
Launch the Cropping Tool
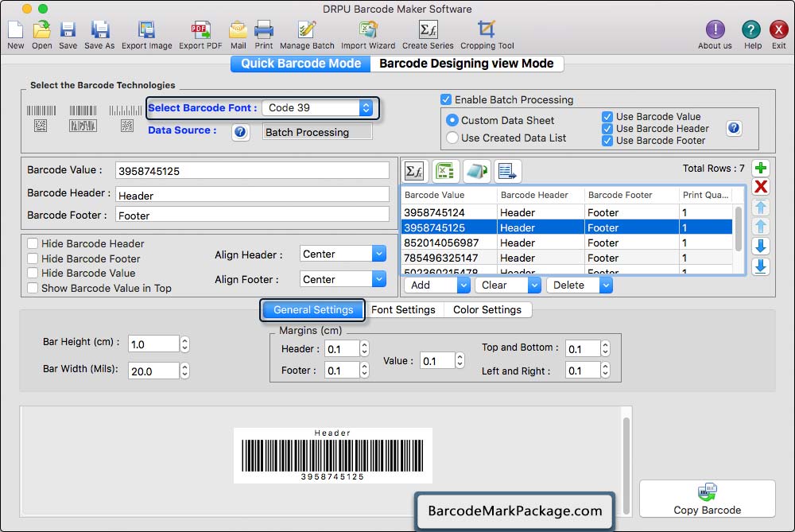click(487, 31)
